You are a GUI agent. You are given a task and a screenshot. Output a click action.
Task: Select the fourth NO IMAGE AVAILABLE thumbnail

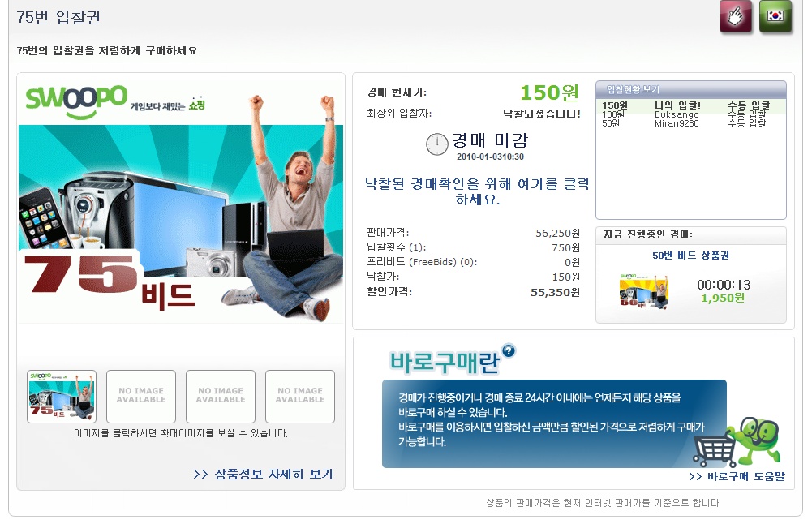click(x=300, y=396)
